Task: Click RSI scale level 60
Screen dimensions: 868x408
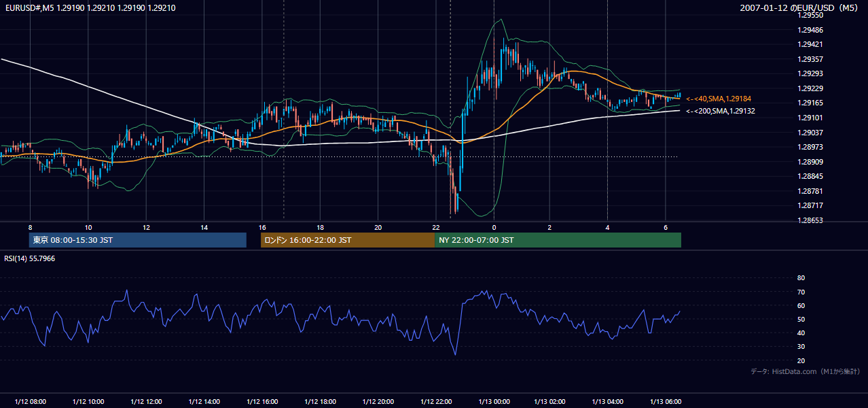Action: (x=801, y=305)
